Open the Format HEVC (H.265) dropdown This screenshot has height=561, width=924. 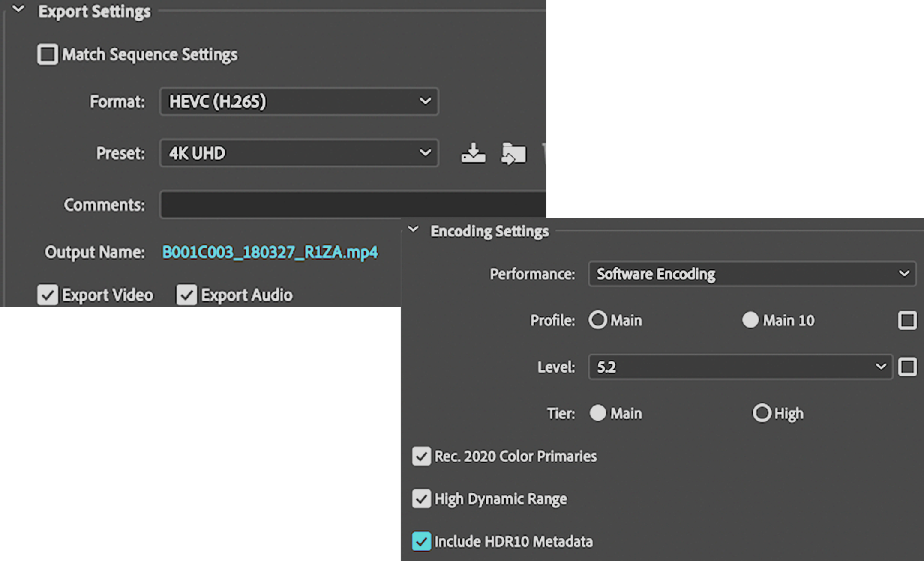[x=299, y=101]
